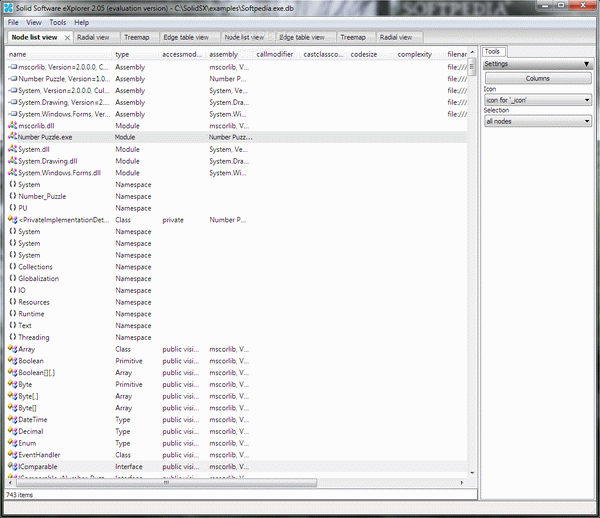Click the assembly icon beside Number Puzzle, Version=1.0

pos(13,79)
